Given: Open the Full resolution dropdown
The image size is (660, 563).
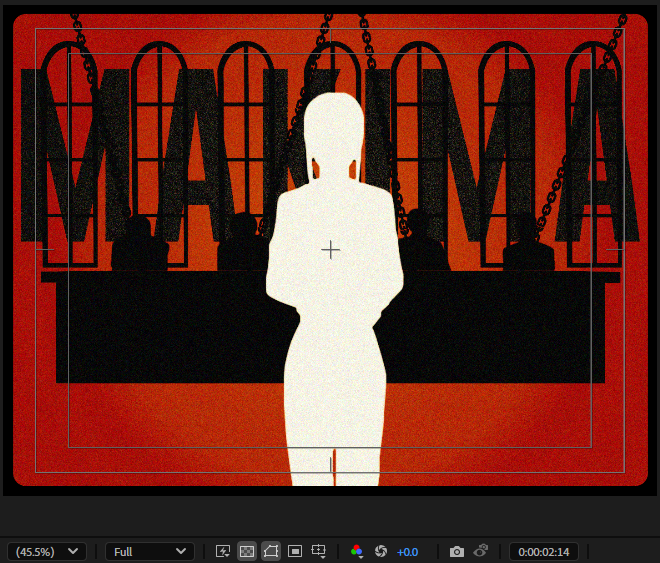Looking at the screenshot, I should (x=149, y=552).
